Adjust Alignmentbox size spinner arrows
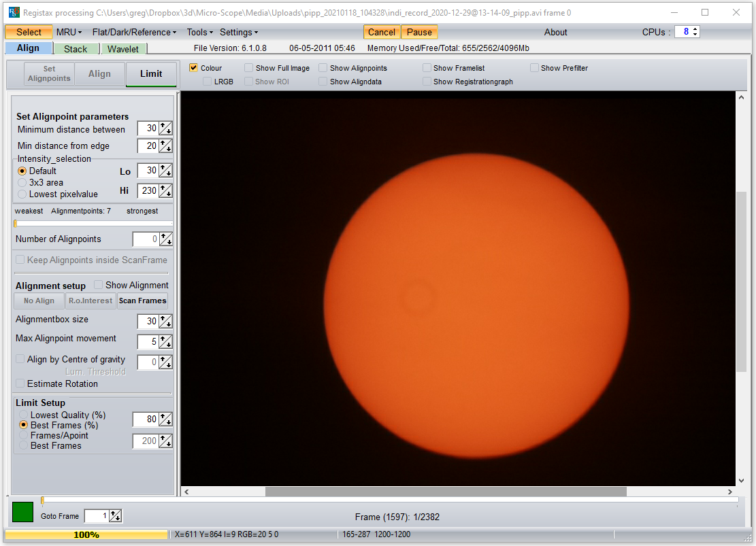This screenshot has width=756, height=546. pos(166,321)
